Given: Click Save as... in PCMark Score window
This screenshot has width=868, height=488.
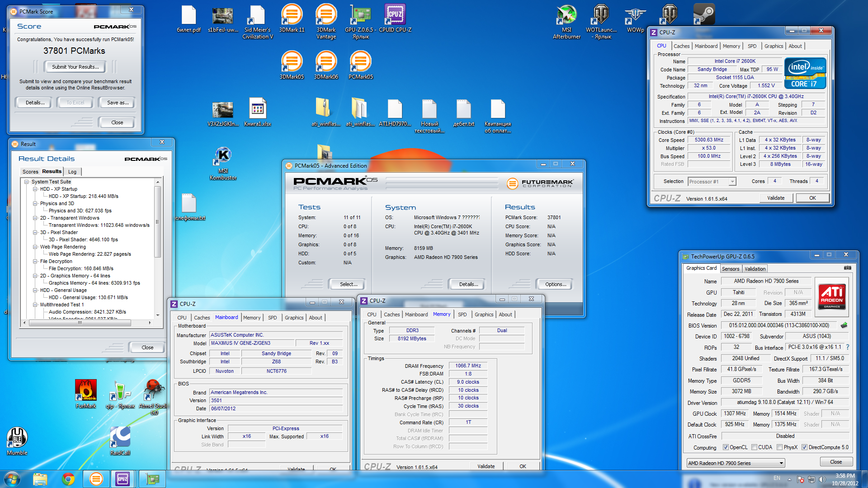Looking at the screenshot, I should tap(118, 103).
